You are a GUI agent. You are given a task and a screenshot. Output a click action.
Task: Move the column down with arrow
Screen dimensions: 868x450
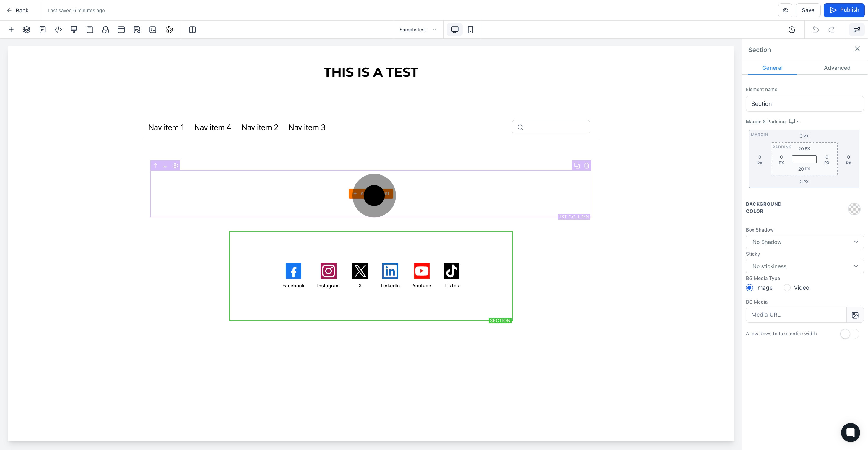pyautogui.click(x=165, y=165)
